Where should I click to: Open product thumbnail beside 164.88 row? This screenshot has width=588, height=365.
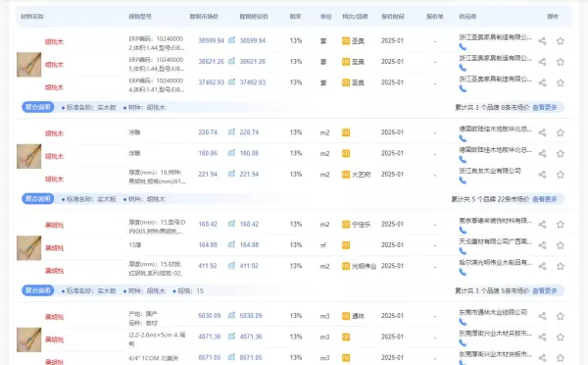coord(28,248)
